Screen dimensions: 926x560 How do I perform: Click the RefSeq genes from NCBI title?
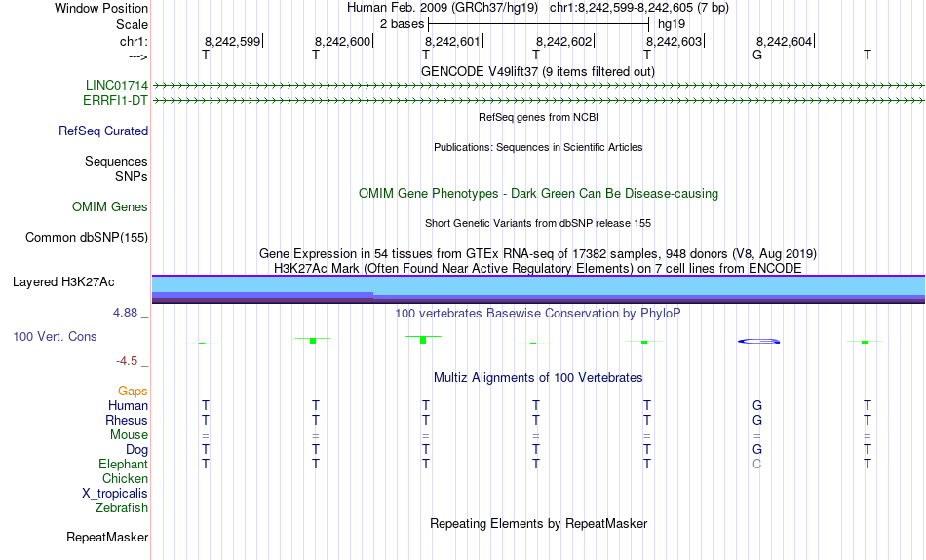539,117
